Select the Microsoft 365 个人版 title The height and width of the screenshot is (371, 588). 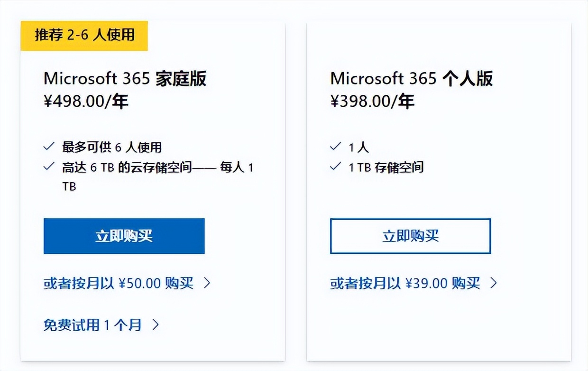(x=411, y=79)
